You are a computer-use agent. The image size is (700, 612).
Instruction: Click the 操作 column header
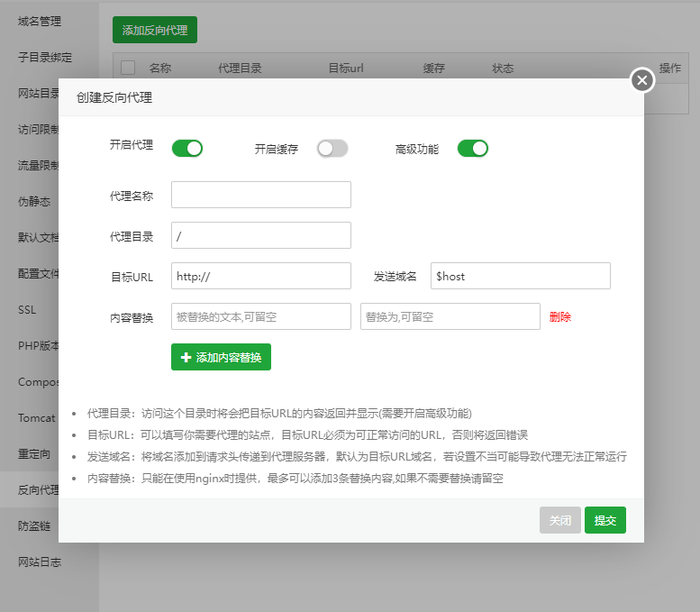pyautogui.click(x=670, y=68)
